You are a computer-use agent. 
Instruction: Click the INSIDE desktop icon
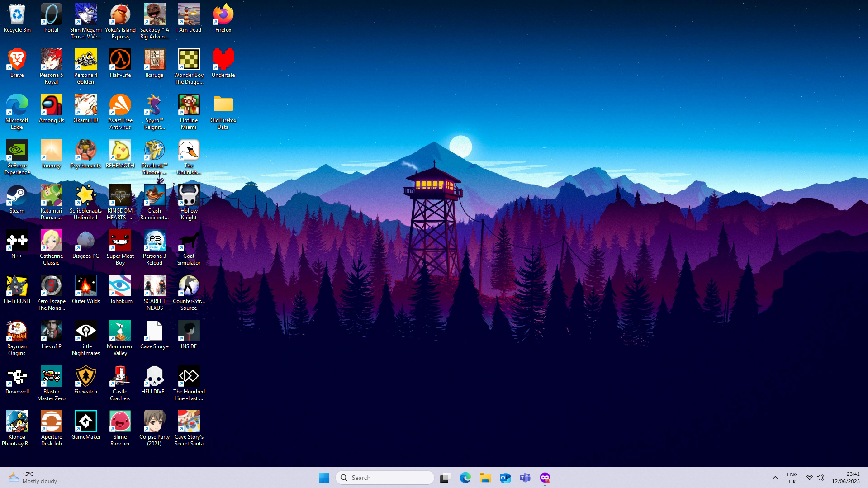point(189,331)
